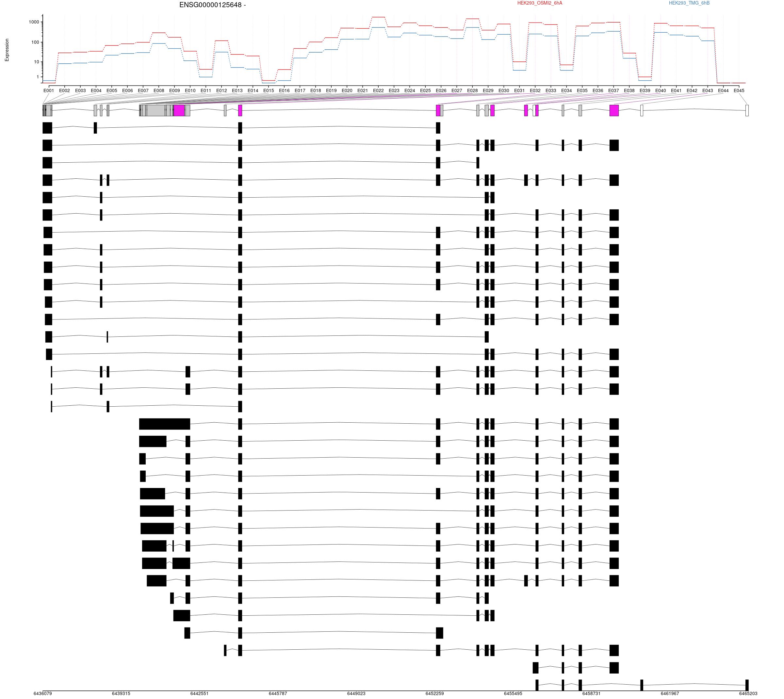The height and width of the screenshot is (699, 784).
Task: Choose exon label E031
Action: pyautogui.click(x=519, y=90)
